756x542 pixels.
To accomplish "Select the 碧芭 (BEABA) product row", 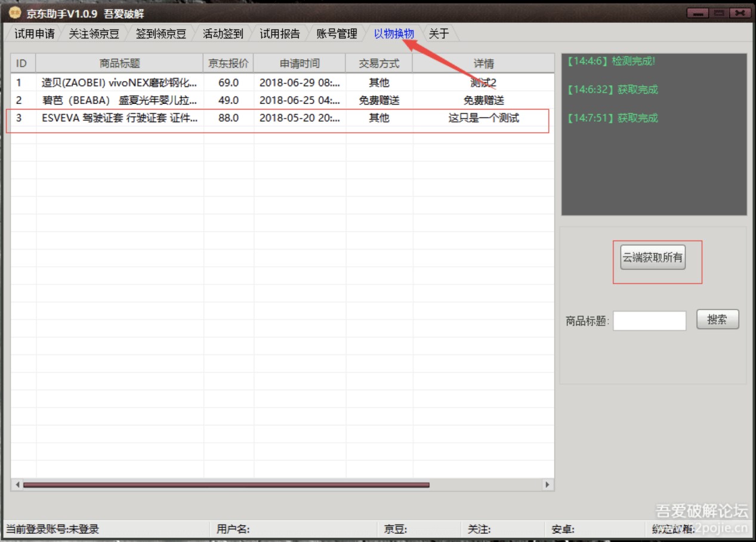I will coord(119,100).
